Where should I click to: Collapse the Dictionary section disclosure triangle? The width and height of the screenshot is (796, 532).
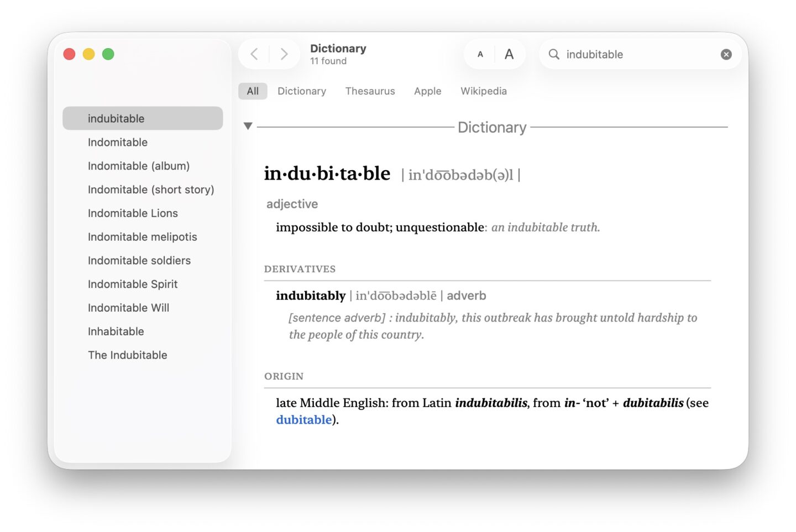(x=248, y=126)
